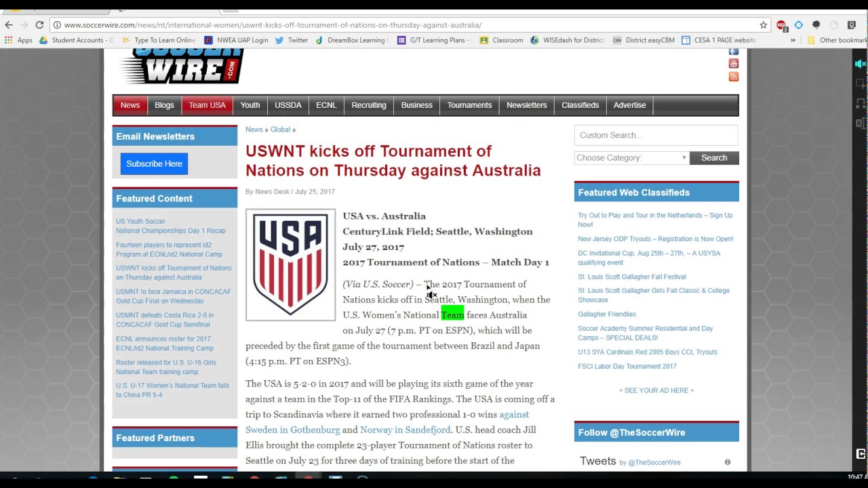868x488 pixels.
Task: Bookmark this page with the star icon
Action: pos(764,25)
